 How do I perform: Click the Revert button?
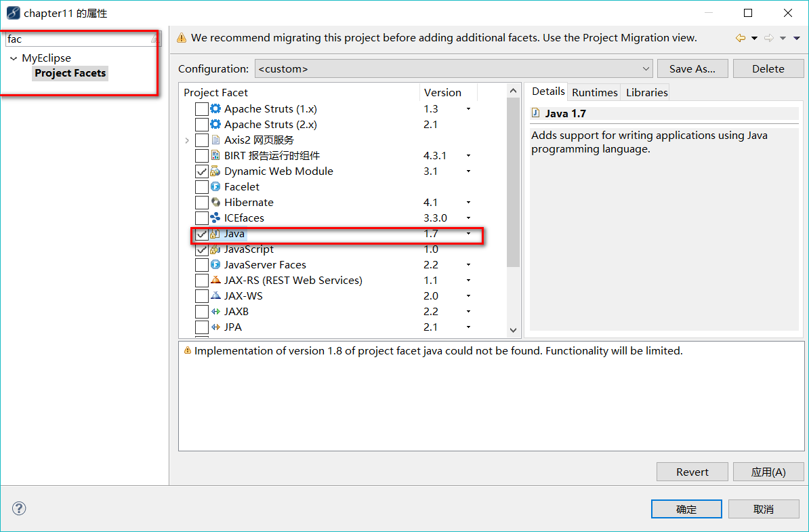tap(692, 472)
